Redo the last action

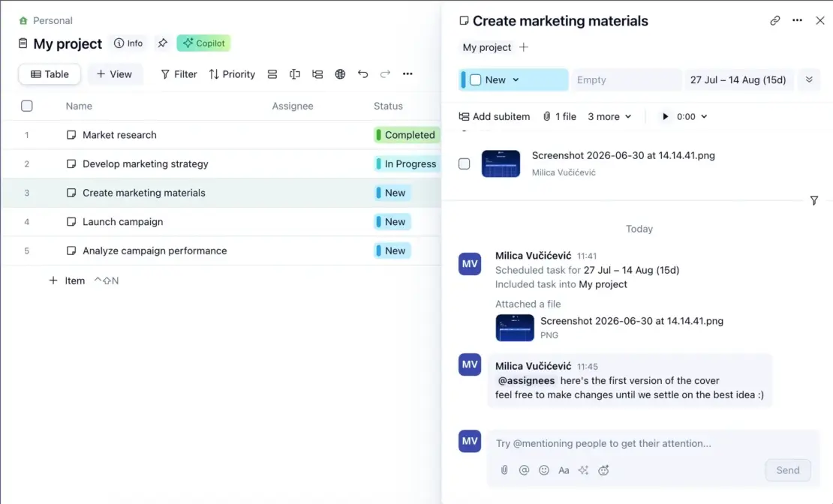tap(385, 74)
